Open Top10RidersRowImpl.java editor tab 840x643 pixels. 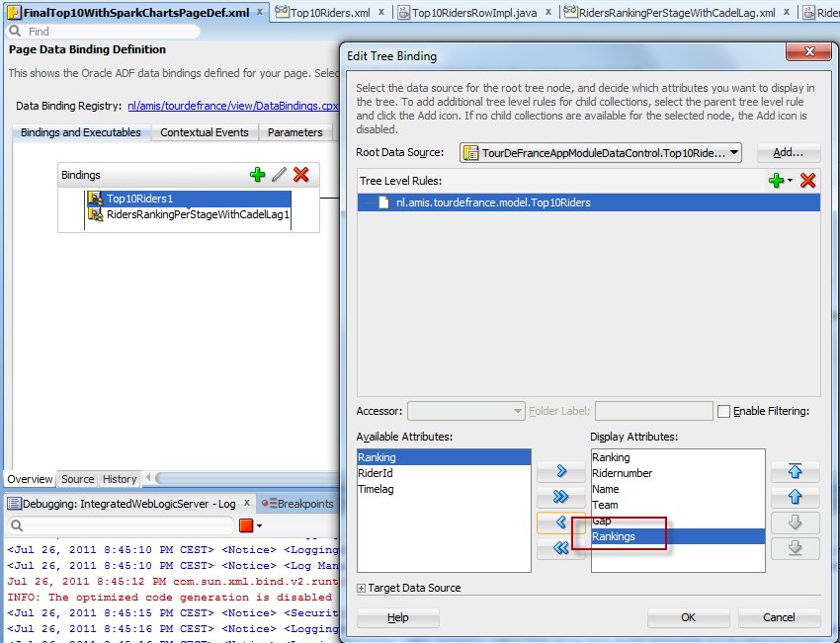pos(476,13)
